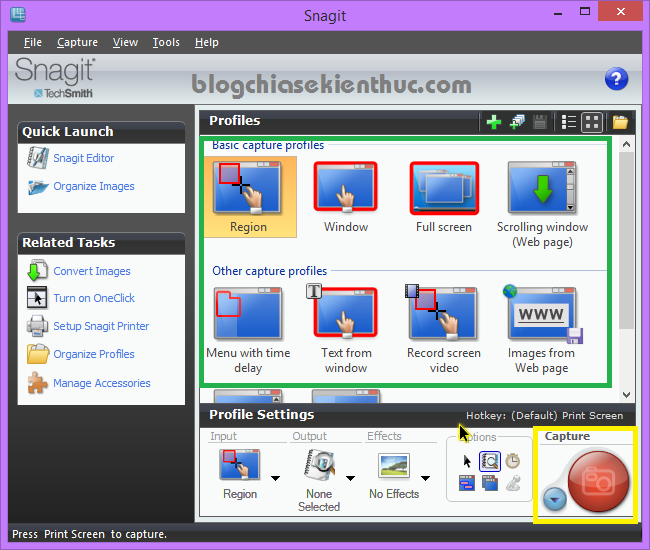Pick the Scrolling window (Web page) profile

(542, 205)
